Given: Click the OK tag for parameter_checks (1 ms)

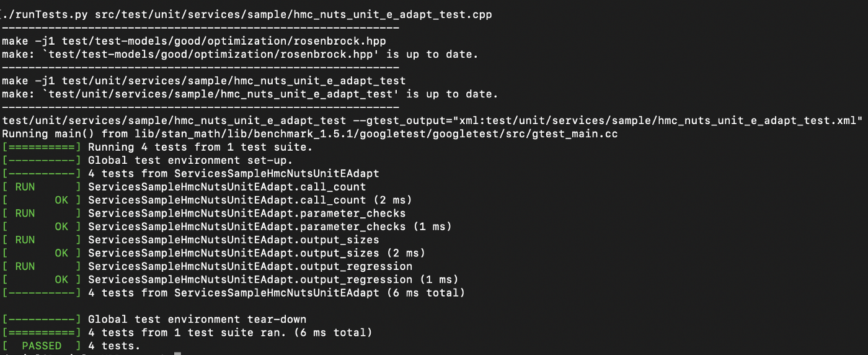Looking at the screenshot, I should pos(61,227).
